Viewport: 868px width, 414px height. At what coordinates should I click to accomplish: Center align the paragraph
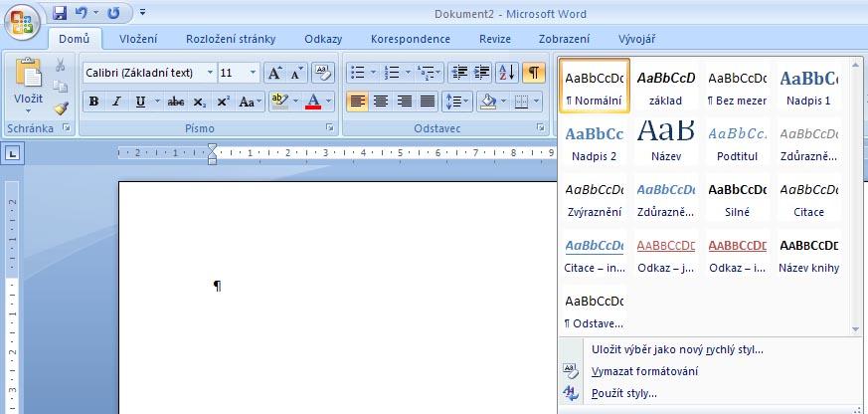[x=380, y=102]
